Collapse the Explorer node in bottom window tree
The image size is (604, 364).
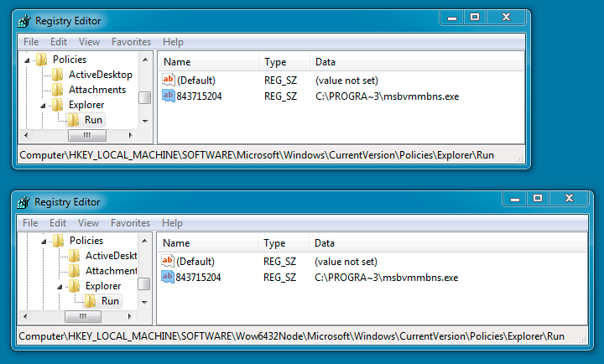click(x=60, y=286)
